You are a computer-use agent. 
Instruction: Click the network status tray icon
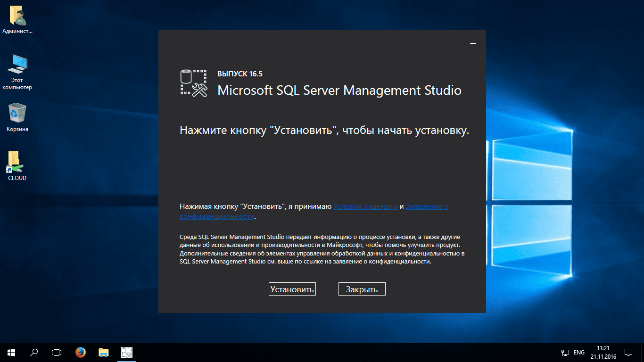click(x=565, y=352)
